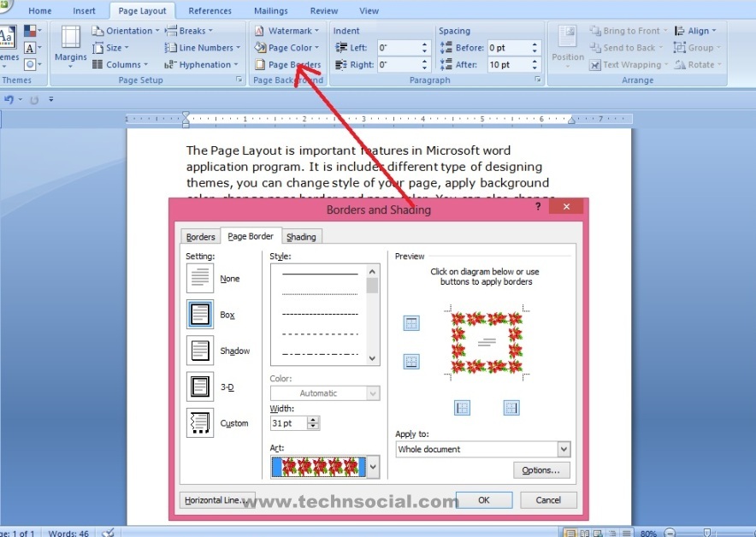Switch to the Shading tab
The height and width of the screenshot is (537, 756).
click(x=301, y=236)
